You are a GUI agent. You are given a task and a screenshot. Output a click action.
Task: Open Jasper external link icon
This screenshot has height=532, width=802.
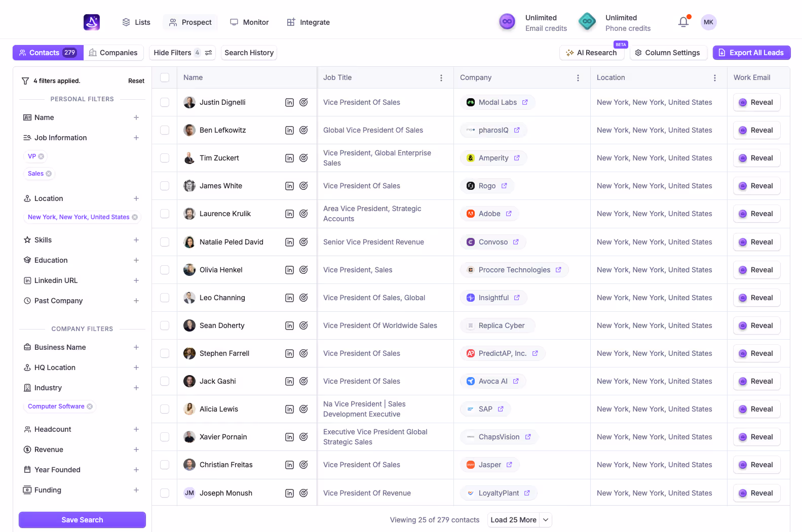(x=509, y=465)
